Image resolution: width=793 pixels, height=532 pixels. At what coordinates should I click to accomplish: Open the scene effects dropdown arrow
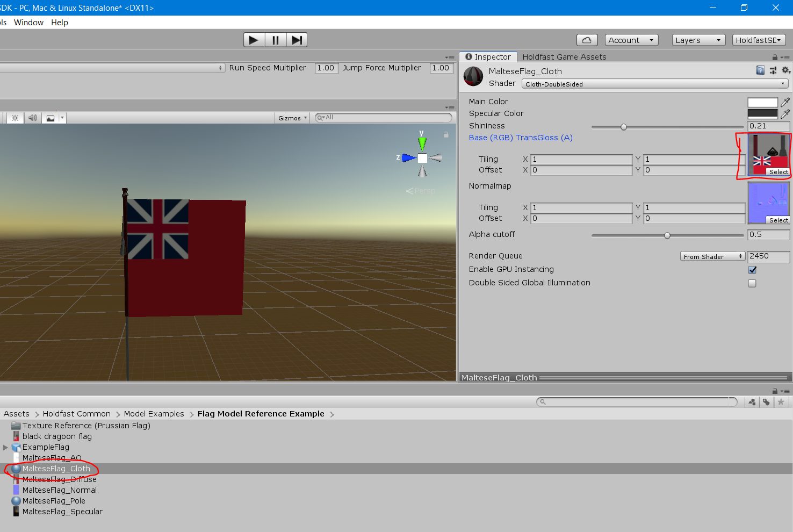click(x=62, y=118)
